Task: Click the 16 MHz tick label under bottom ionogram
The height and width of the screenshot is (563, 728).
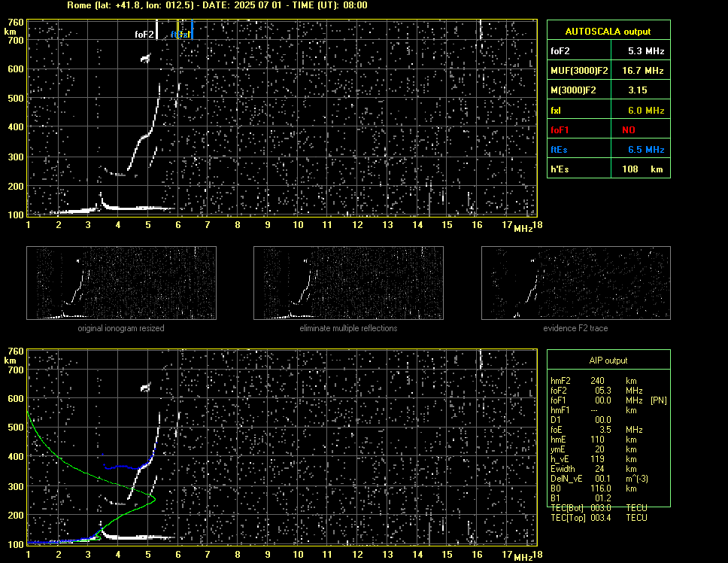Action: [x=477, y=554]
